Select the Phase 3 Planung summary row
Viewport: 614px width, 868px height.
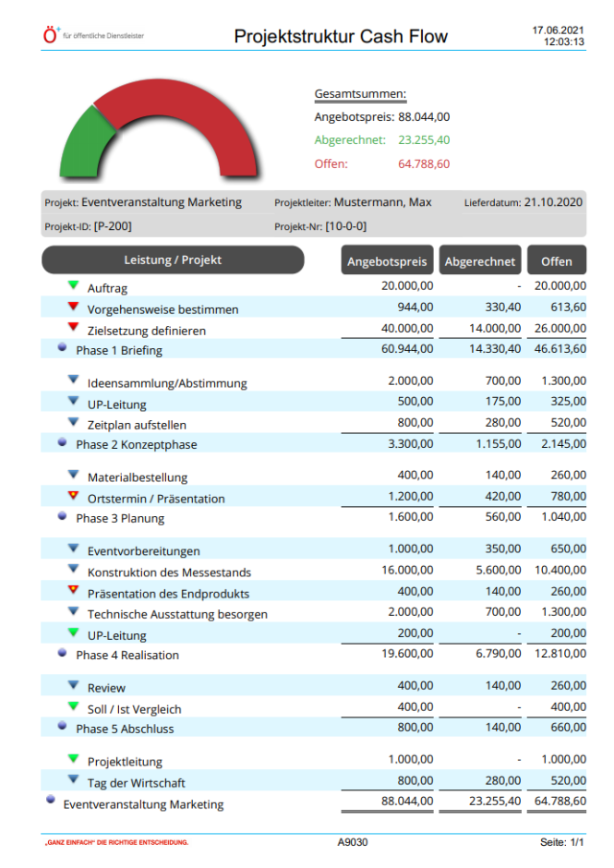pos(120,518)
